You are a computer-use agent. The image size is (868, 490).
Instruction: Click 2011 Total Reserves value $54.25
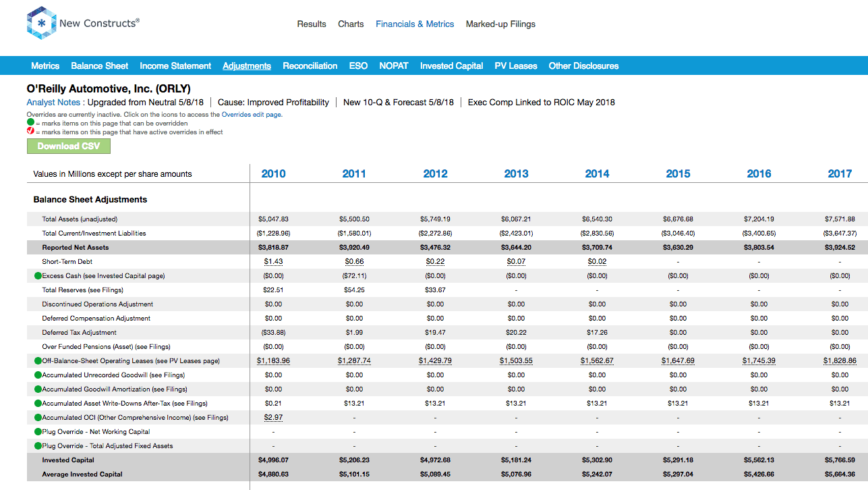[354, 290]
